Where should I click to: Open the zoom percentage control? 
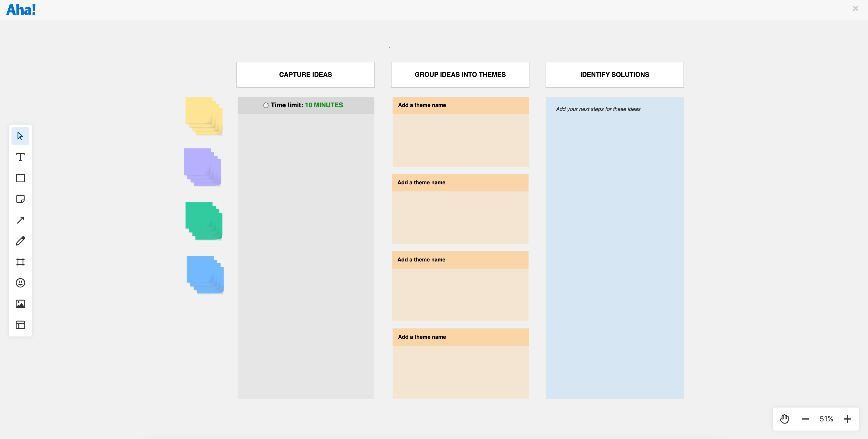827,419
